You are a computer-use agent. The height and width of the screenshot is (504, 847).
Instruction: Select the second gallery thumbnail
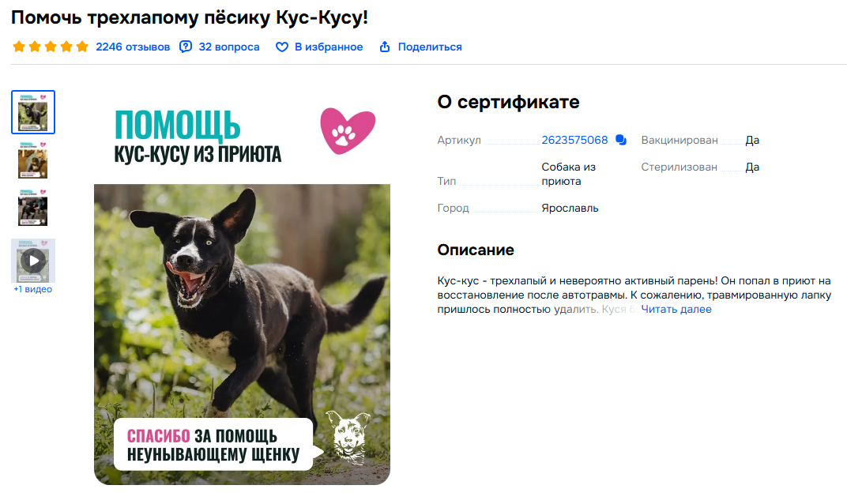[33, 160]
